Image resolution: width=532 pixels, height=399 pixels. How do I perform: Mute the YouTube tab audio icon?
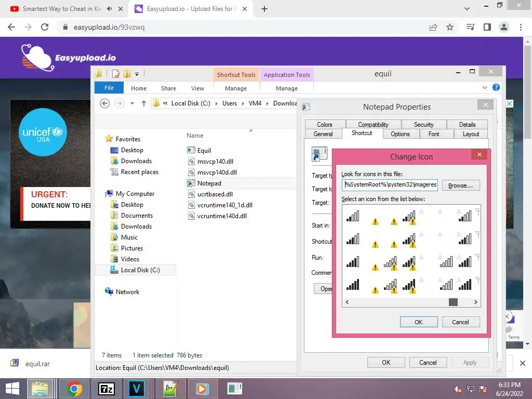point(109,9)
